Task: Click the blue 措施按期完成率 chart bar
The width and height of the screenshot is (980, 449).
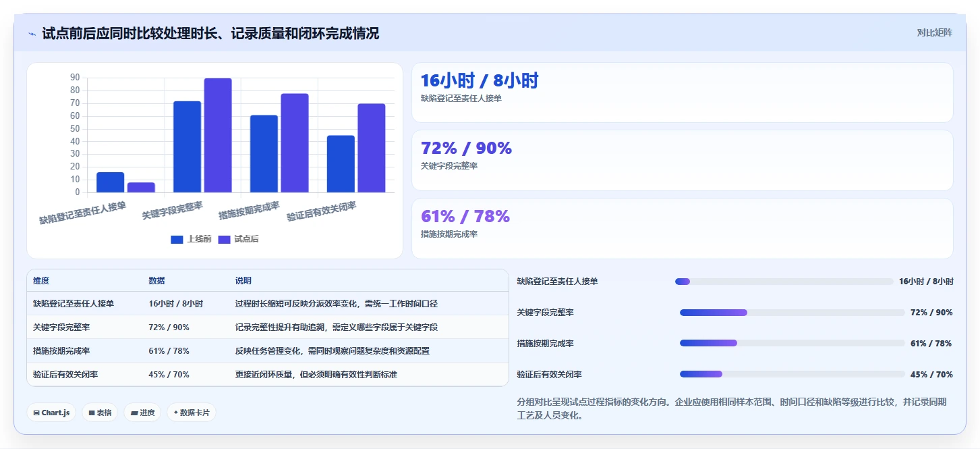Action: [x=264, y=154]
